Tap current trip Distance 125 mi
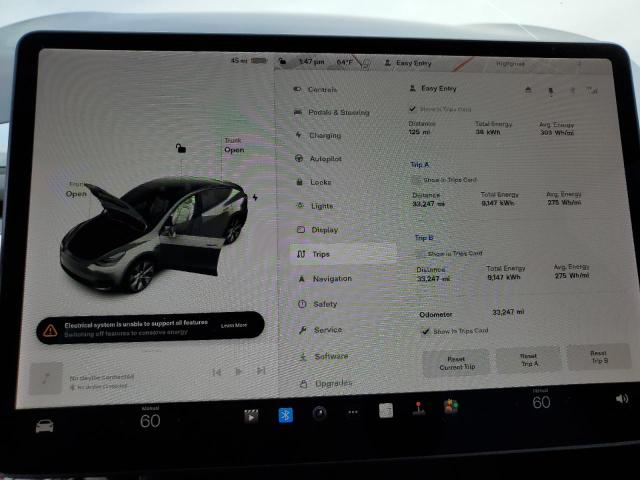640x480 pixels. (x=422, y=127)
